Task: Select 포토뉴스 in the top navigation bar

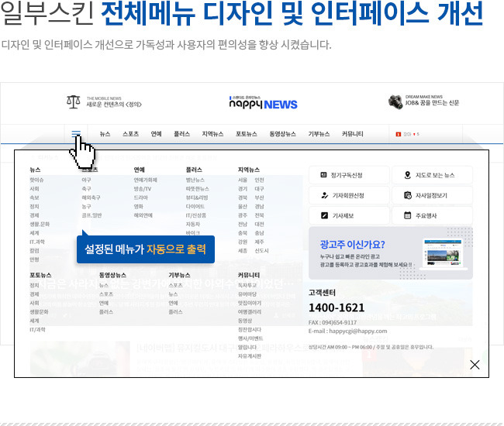Action: point(247,134)
